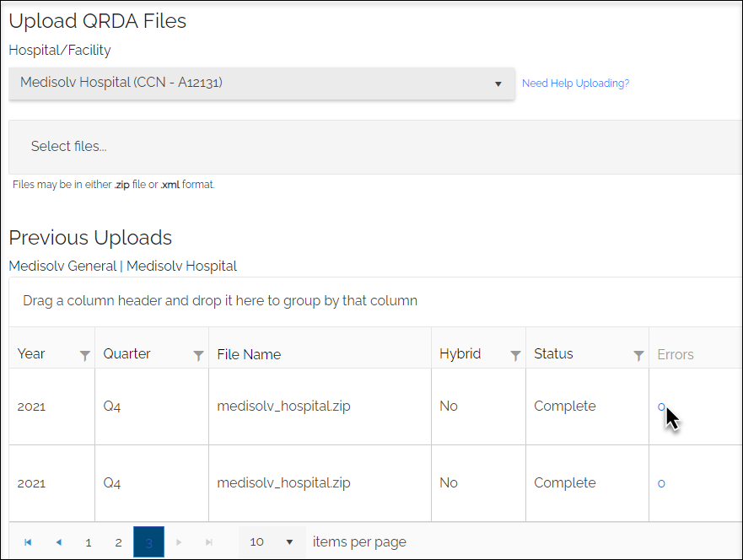
Task: Open the items per page dropdown
Action: (272, 542)
